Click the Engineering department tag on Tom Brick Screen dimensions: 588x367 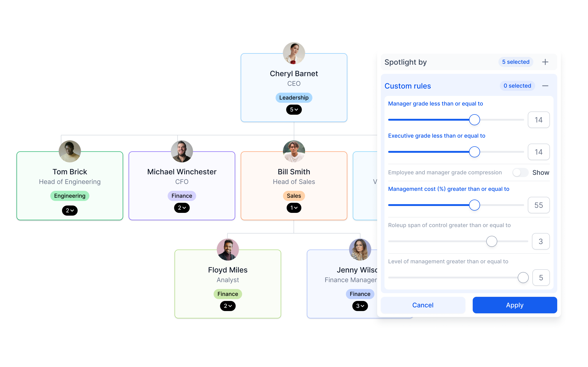coord(69,195)
